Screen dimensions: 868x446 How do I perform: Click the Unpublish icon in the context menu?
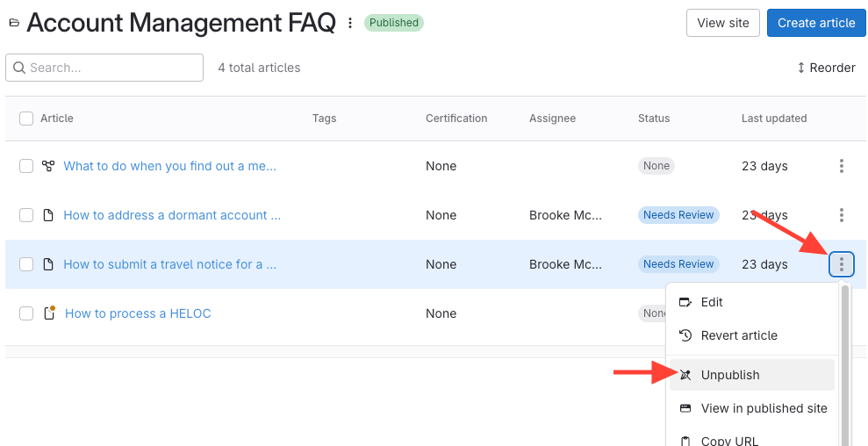click(686, 375)
